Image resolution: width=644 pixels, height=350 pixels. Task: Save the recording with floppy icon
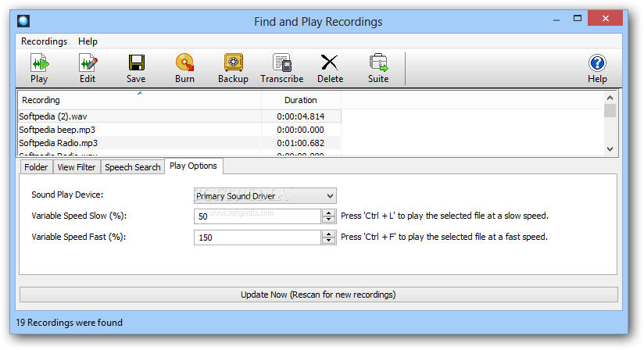tap(136, 69)
